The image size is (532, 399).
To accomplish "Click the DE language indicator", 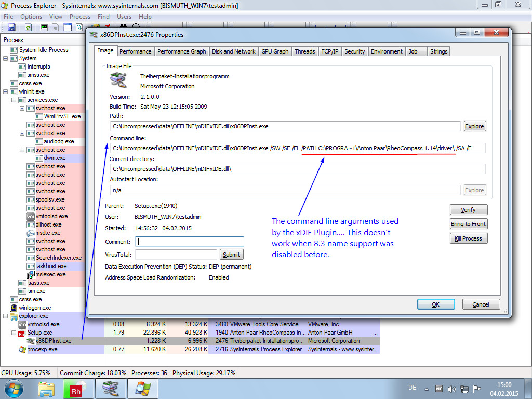I will point(412,388).
